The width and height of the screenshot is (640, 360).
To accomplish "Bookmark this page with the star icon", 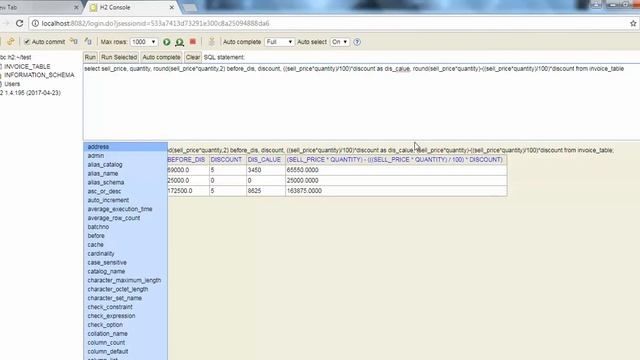I will (633, 23).
